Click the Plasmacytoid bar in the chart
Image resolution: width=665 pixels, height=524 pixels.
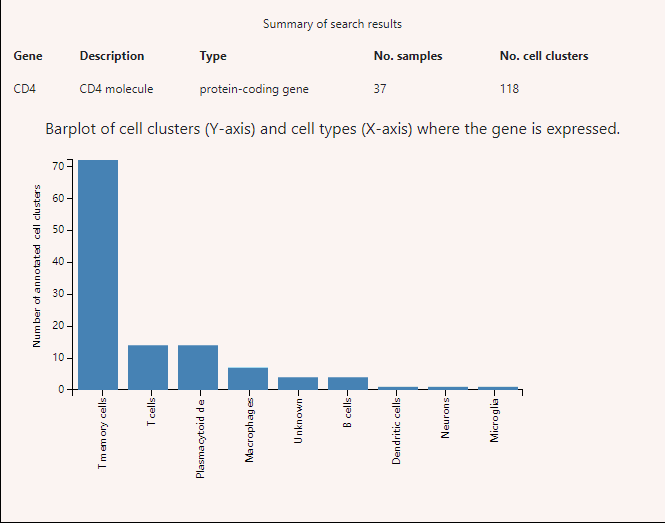pyautogui.click(x=198, y=367)
